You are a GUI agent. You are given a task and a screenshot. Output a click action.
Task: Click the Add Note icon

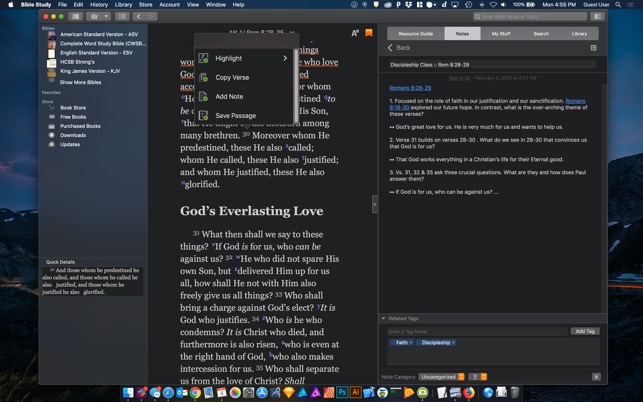[204, 97]
